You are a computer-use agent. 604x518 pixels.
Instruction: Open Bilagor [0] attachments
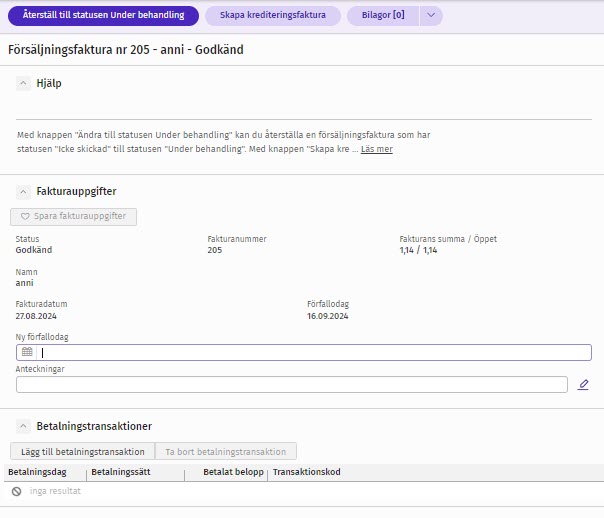click(x=383, y=15)
